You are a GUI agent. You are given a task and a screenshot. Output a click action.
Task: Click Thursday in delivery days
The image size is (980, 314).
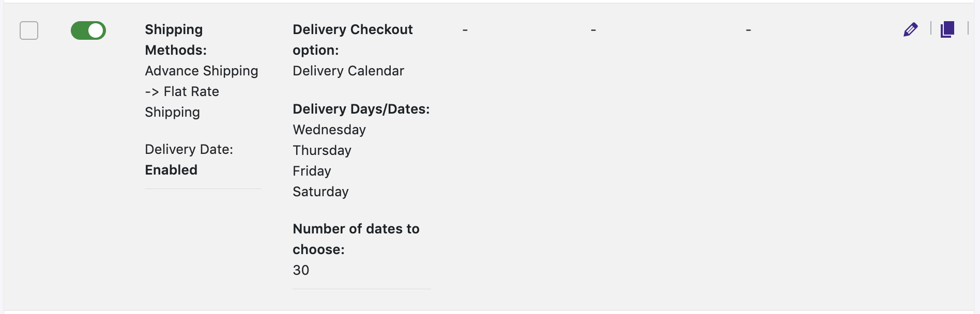321,150
